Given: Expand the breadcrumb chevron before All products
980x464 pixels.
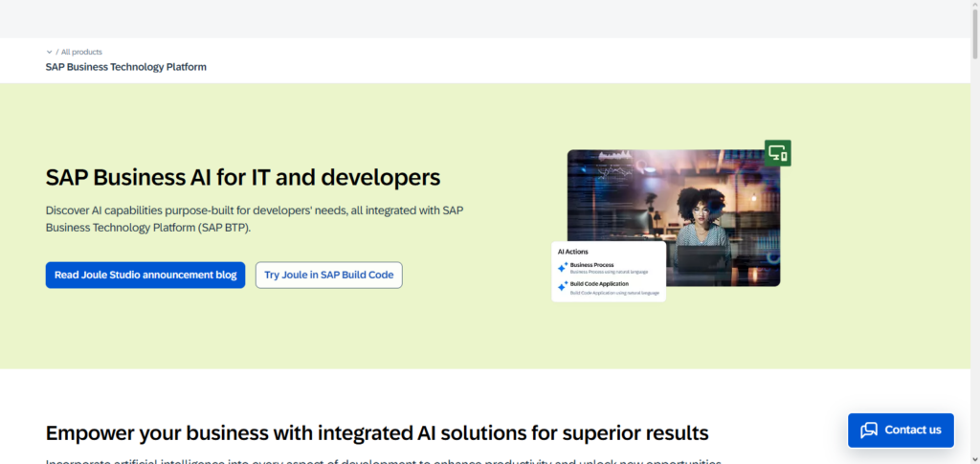Looking at the screenshot, I should 50,52.
